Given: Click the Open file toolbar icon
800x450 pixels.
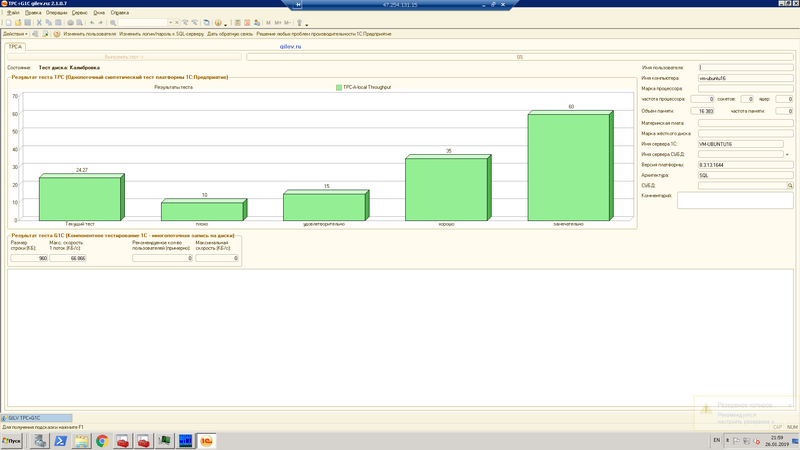Looking at the screenshot, I should click(x=18, y=23).
